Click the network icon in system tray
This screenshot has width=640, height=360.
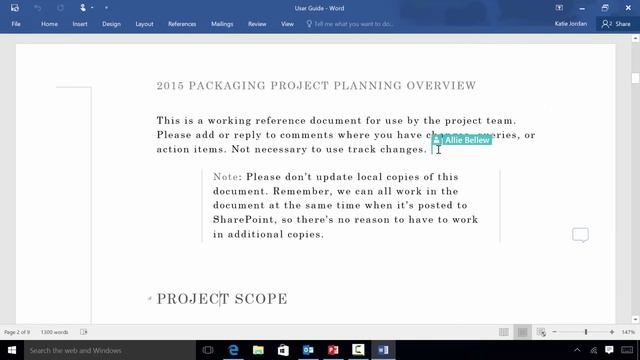[594, 350]
